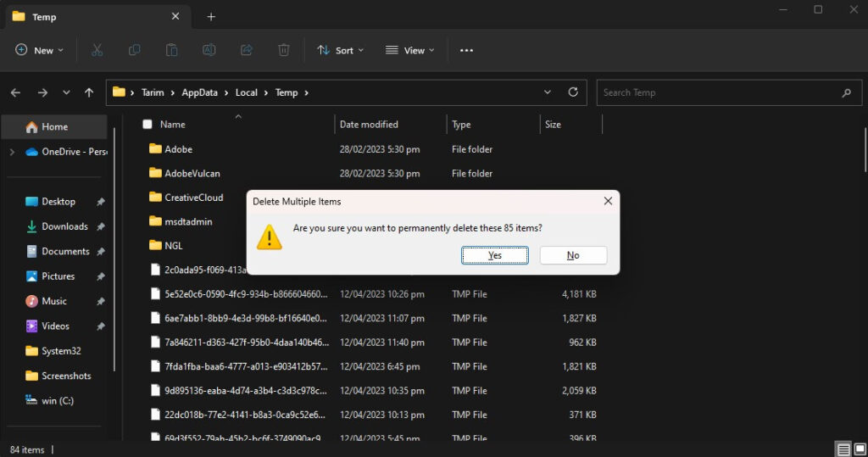The height and width of the screenshot is (457, 868).
Task: Select Home in the navigation pane
Action: click(54, 127)
